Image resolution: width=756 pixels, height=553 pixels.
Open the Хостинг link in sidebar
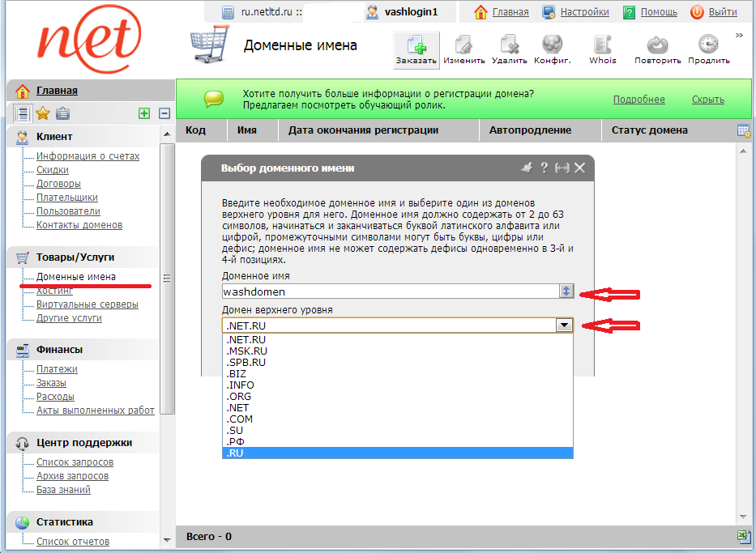tap(55, 291)
